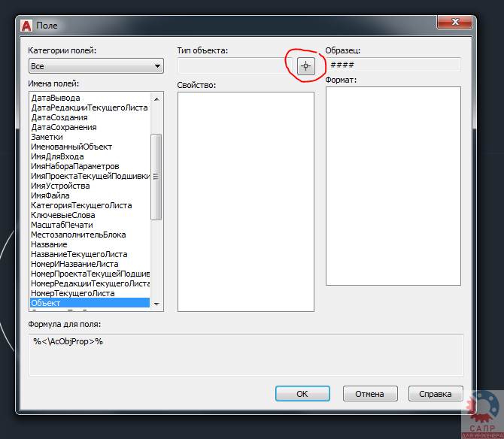The height and width of the screenshot is (439, 504).
Task: Click the field names scrollbar down arrow
Action: pyautogui.click(x=156, y=304)
